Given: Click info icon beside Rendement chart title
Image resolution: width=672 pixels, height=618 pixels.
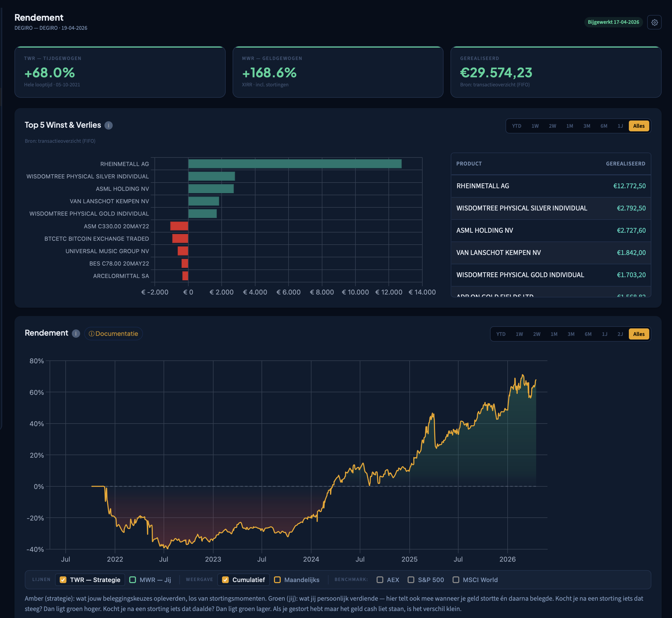Looking at the screenshot, I should pos(76,333).
